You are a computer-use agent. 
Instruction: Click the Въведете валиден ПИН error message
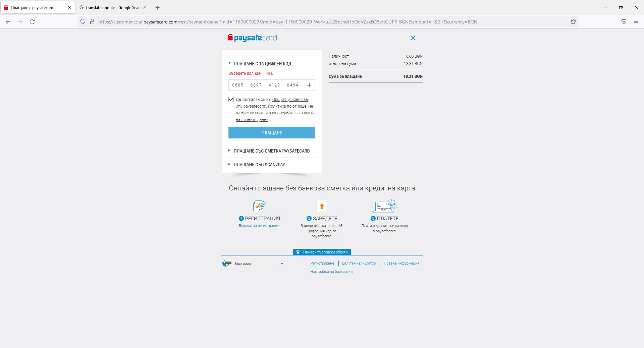pyautogui.click(x=251, y=73)
